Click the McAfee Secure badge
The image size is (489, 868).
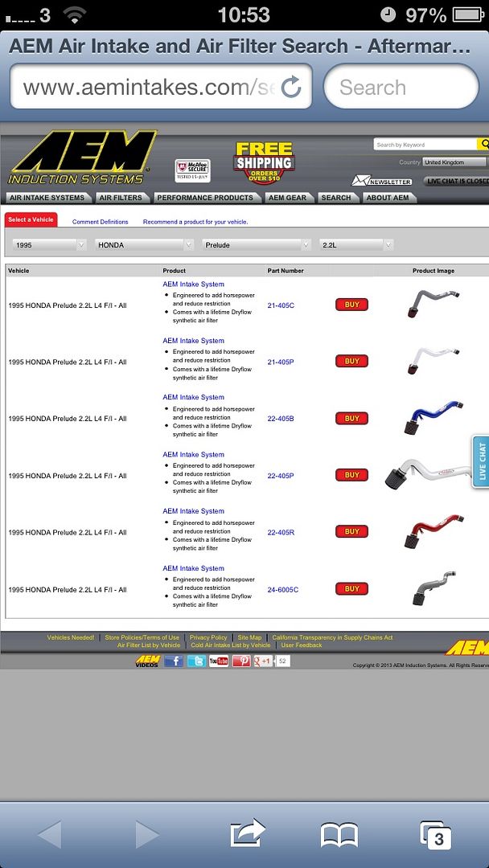pyautogui.click(x=192, y=170)
